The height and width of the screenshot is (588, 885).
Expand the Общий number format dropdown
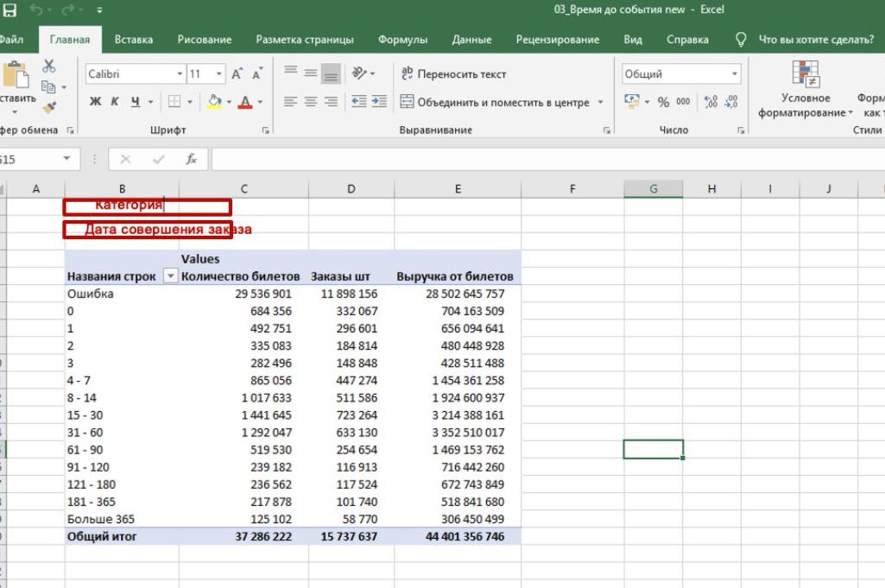coord(735,74)
